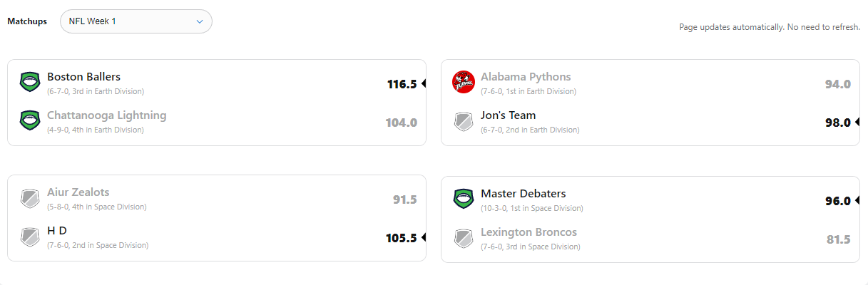Click Boston Ballers score 116.5
Screen dimensions: 868x285
coord(402,84)
